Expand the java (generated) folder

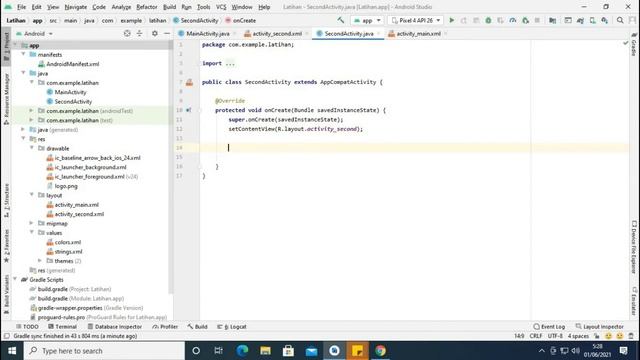click(23, 129)
